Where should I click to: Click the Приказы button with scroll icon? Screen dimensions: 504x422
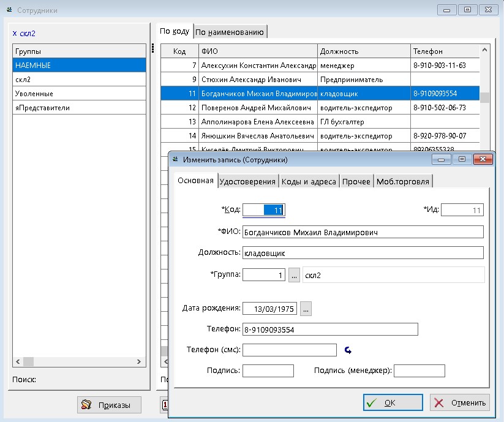(109, 405)
